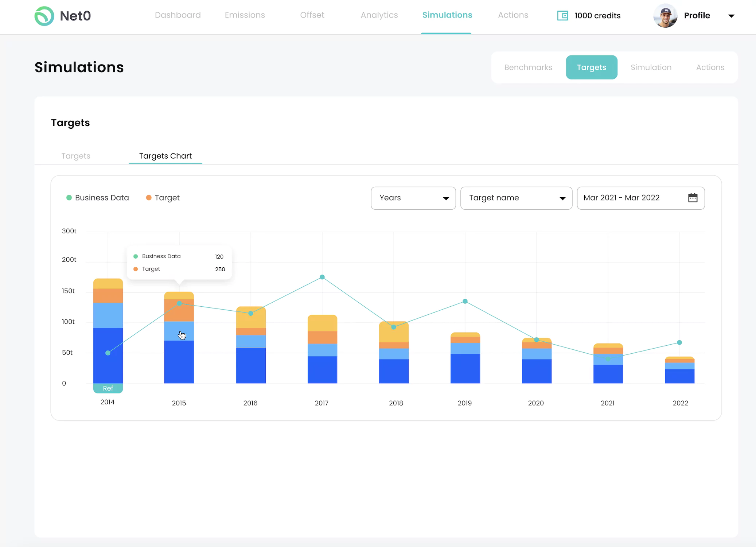Click the 2018 bar dark blue segment
Screen dimensions: 756x547
[x=394, y=371]
